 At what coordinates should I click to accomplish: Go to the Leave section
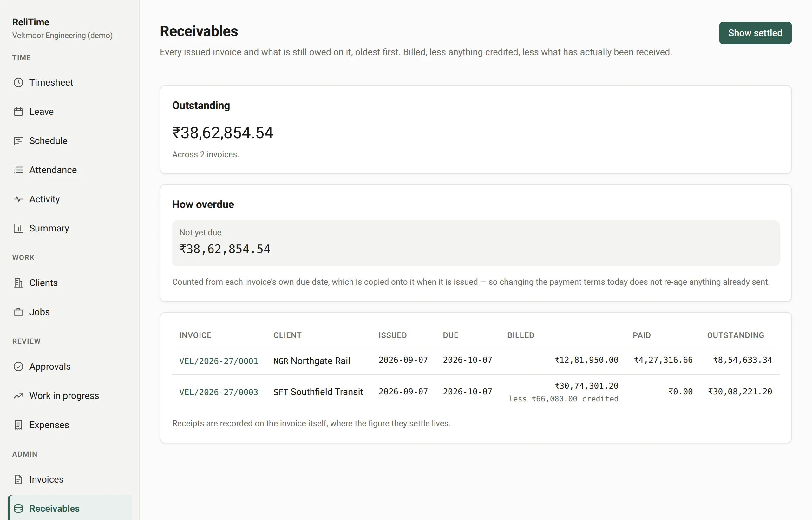69,111
